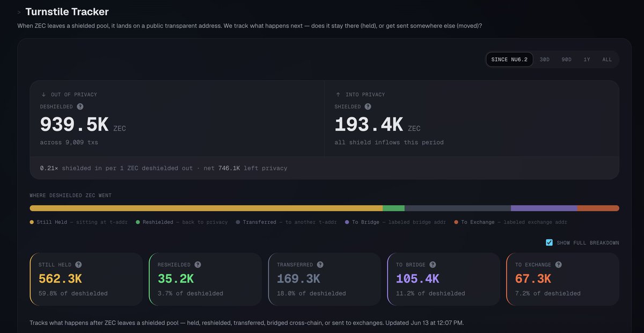This screenshot has height=333, width=644.
Task: Click the 939.5K deshielded value
Action: click(x=74, y=125)
